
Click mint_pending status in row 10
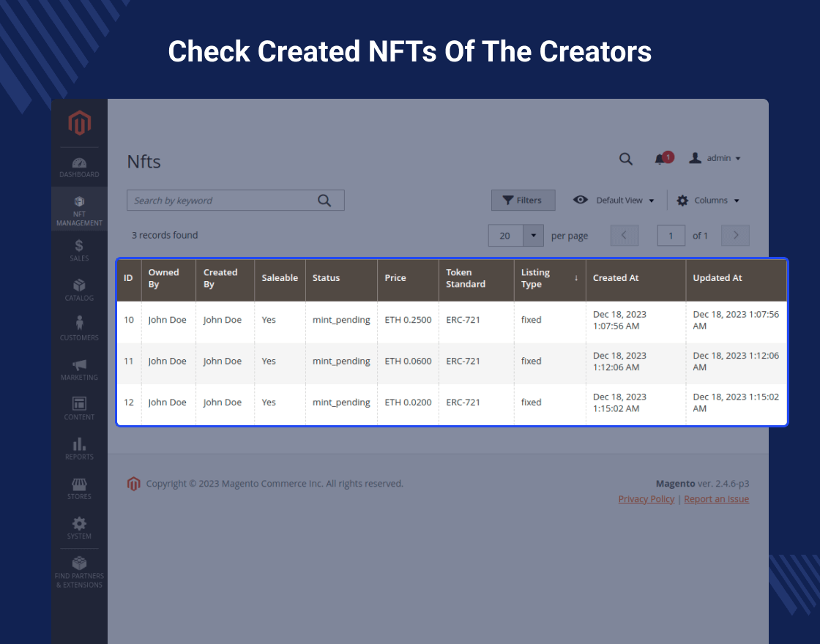(x=341, y=320)
